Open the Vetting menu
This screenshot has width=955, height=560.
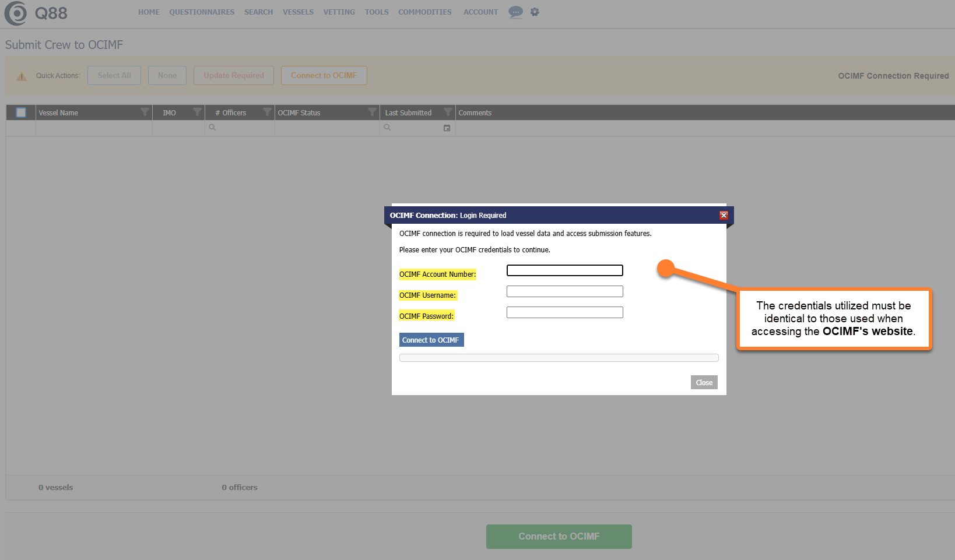(339, 12)
